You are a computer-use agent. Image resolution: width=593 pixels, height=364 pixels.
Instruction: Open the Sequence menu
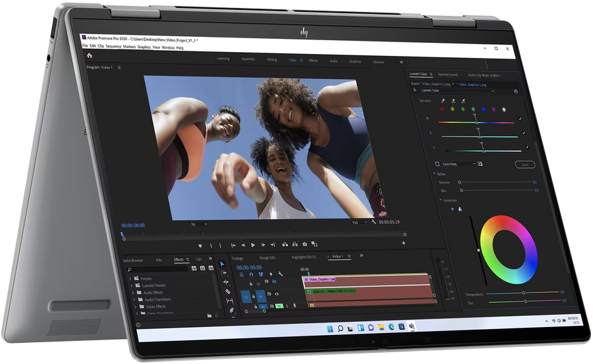pos(113,46)
